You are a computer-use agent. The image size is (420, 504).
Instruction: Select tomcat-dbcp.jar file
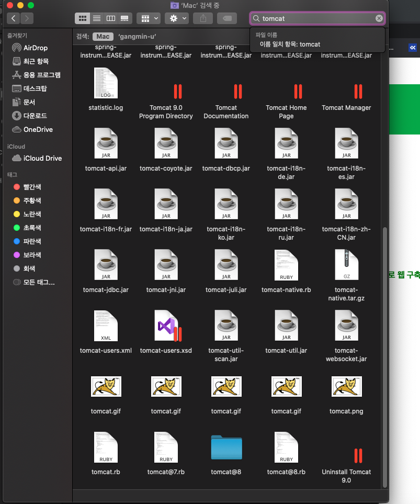226,143
